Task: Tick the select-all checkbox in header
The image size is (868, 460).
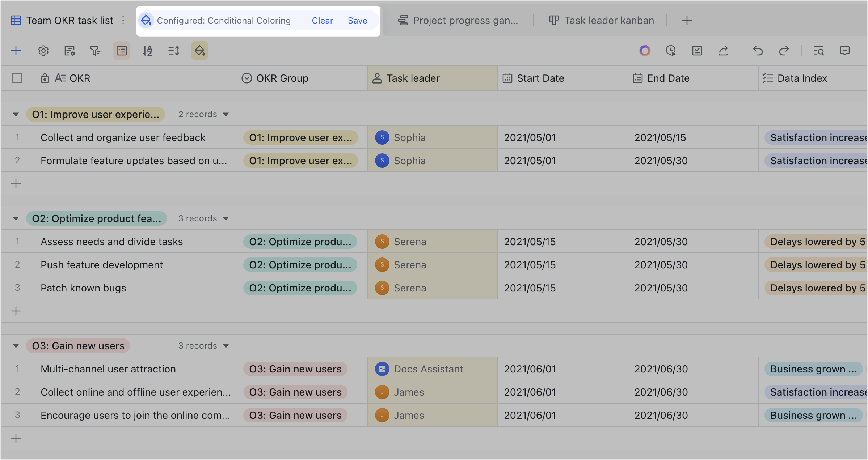Action: (17, 78)
